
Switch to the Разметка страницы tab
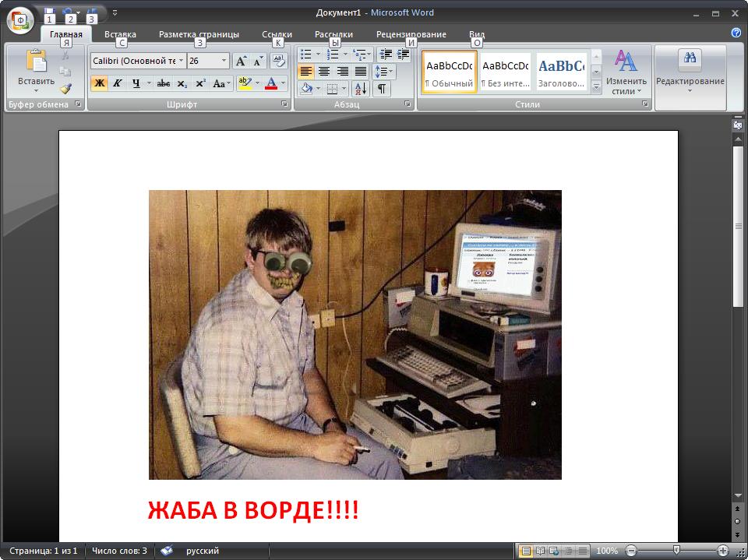199,34
